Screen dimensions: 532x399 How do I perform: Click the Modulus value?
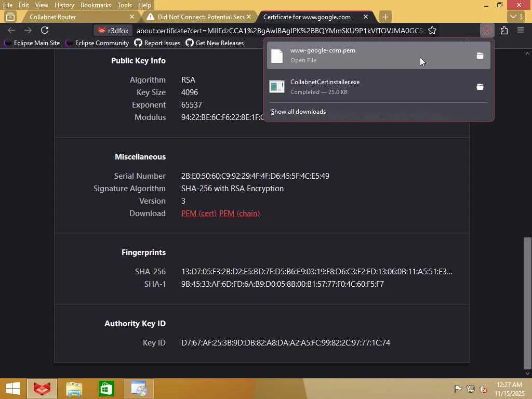point(222,117)
